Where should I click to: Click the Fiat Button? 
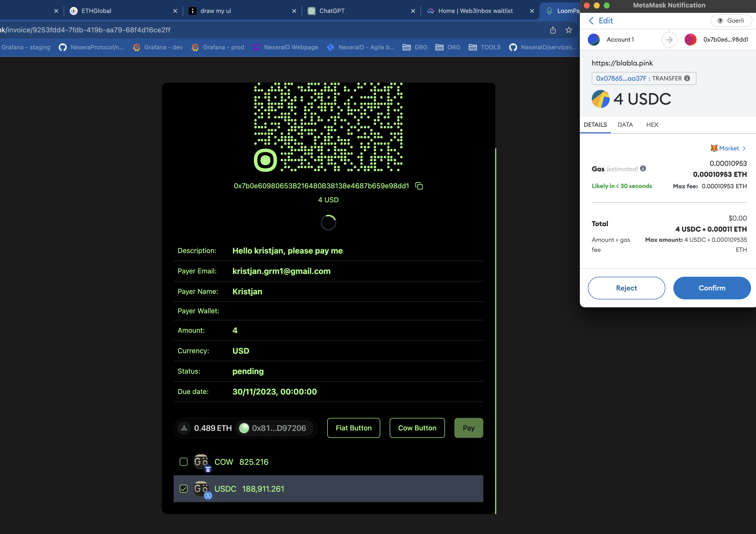click(x=354, y=428)
